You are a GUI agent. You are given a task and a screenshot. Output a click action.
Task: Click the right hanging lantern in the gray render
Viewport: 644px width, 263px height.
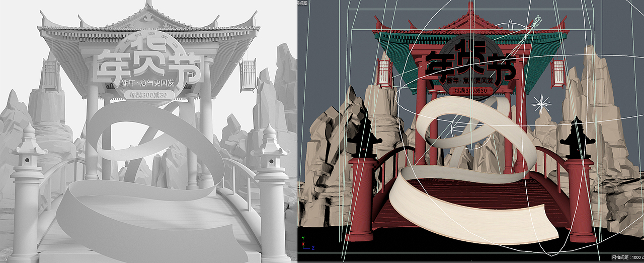tap(248, 75)
